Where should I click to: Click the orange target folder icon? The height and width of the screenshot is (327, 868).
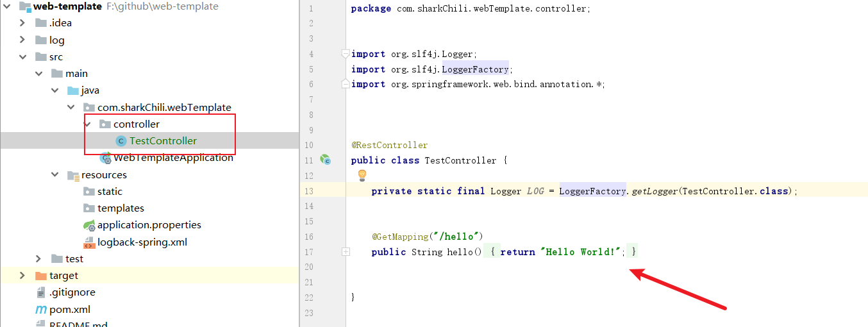pos(41,276)
